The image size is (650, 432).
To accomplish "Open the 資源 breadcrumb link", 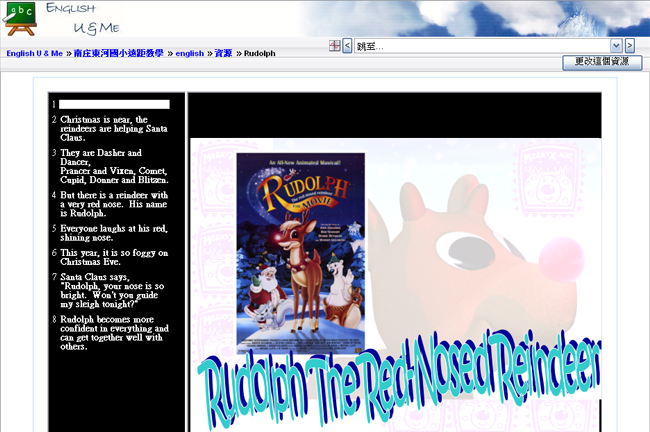I will [x=223, y=53].
